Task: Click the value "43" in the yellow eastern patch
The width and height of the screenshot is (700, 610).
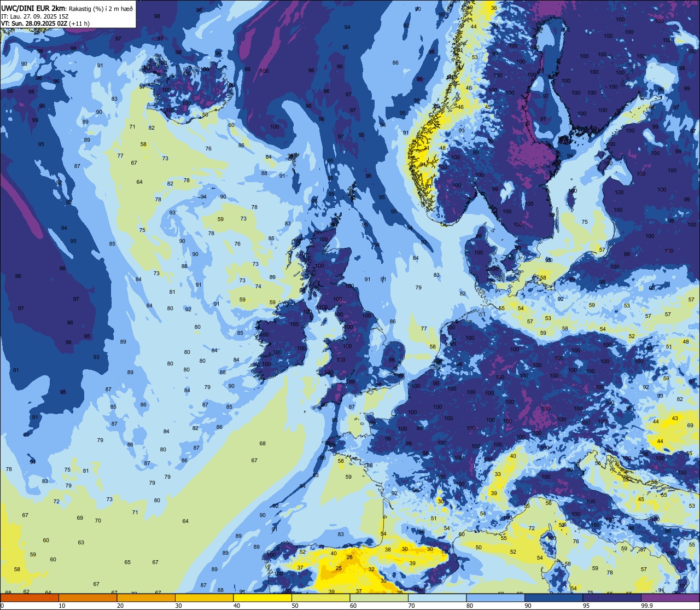Action: point(675,418)
